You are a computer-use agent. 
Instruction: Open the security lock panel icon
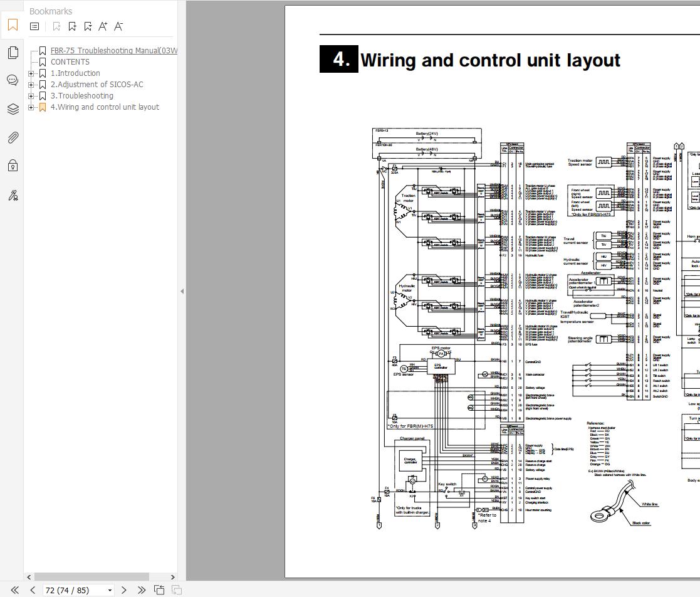click(x=13, y=166)
